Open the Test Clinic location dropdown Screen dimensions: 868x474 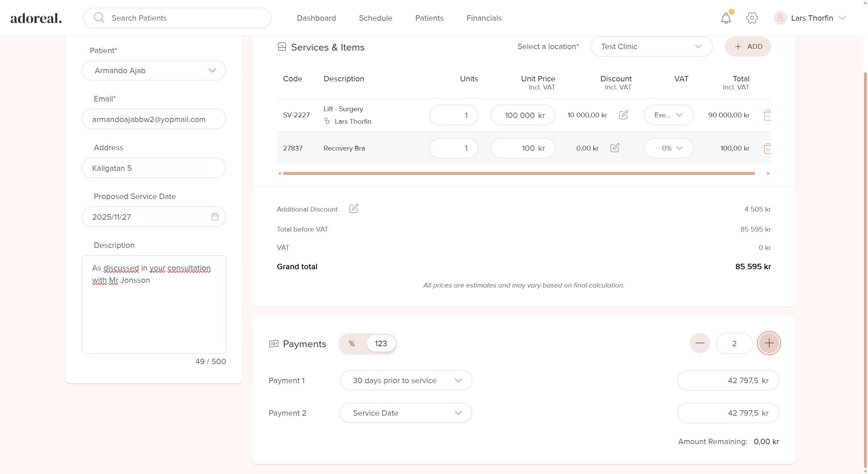click(x=651, y=46)
